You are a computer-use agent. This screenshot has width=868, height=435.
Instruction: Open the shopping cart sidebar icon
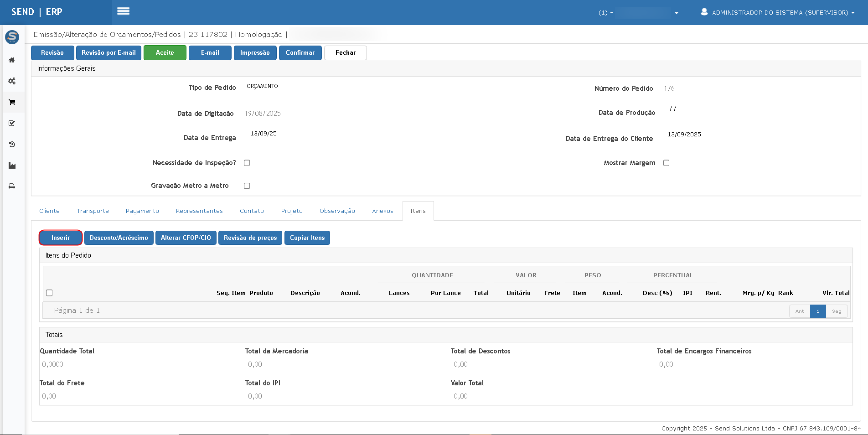(12, 102)
